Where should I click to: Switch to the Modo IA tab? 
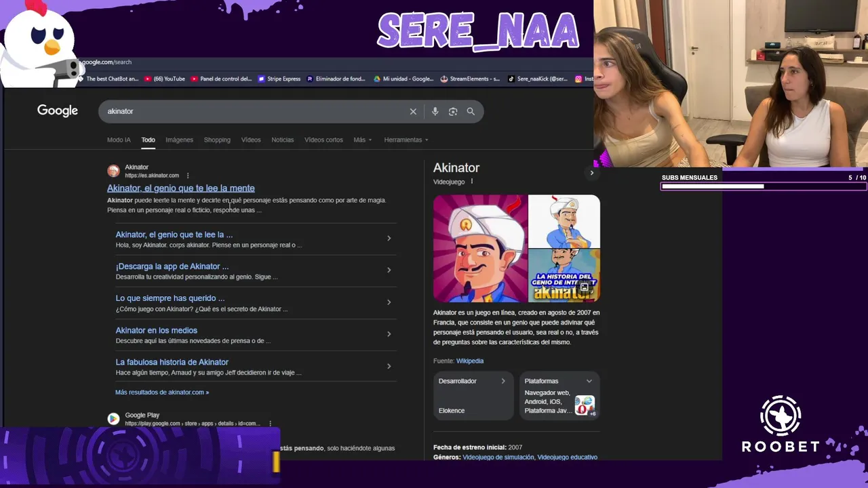tap(119, 140)
